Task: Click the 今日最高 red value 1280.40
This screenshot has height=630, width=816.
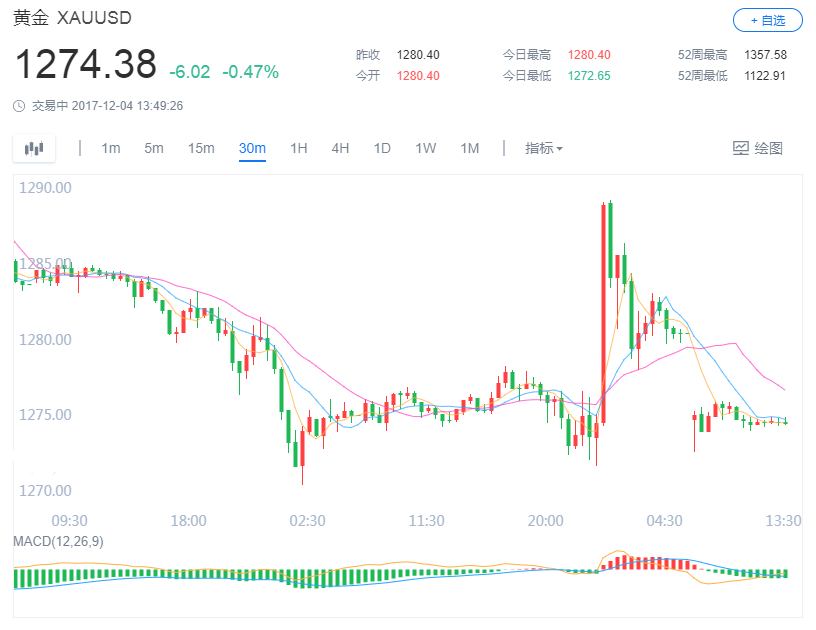Action: tap(589, 56)
